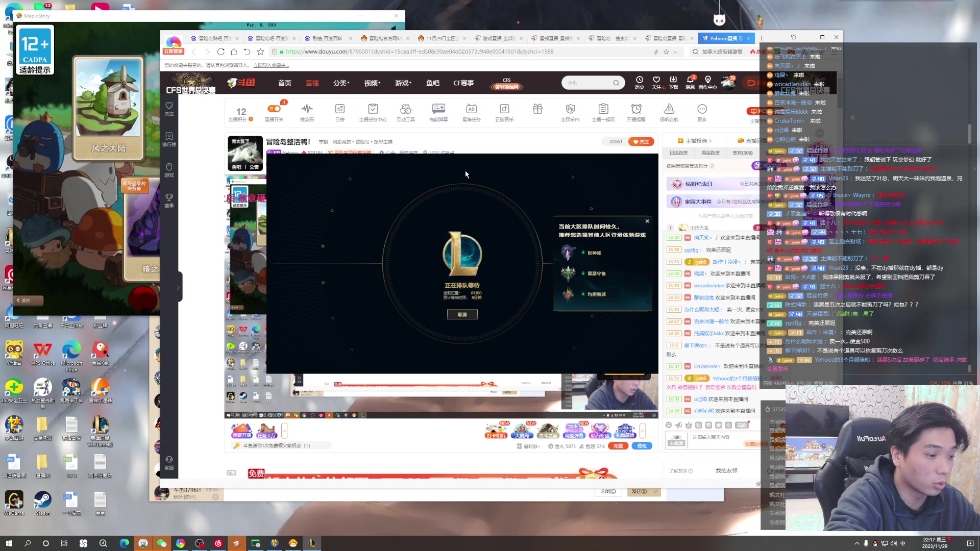Image resolution: width=980 pixels, height=551 pixels.
Task: Expand the 分类 category dropdown
Action: (341, 83)
